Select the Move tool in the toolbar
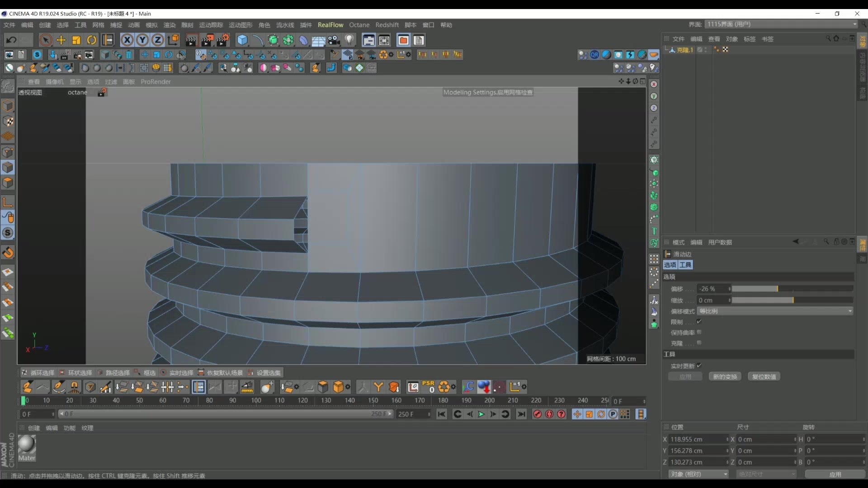This screenshot has height=488, width=868. pyautogui.click(x=61, y=40)
